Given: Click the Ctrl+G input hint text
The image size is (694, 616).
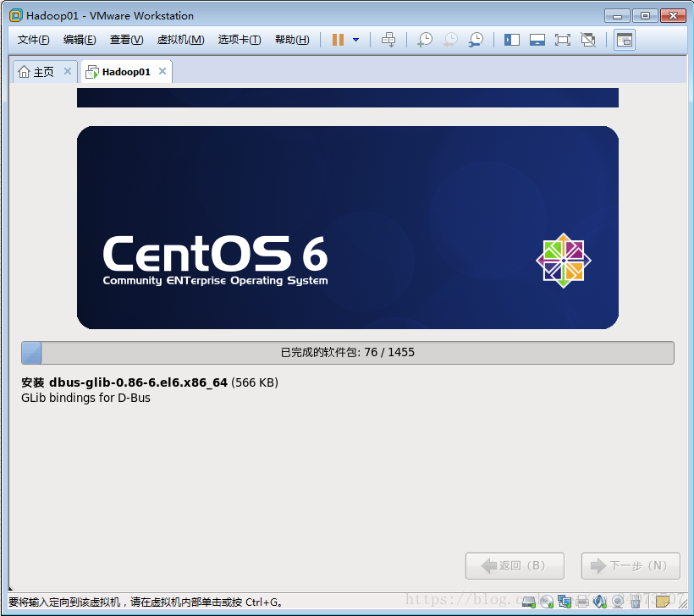Looking at the screenshot, I should 146,602.
